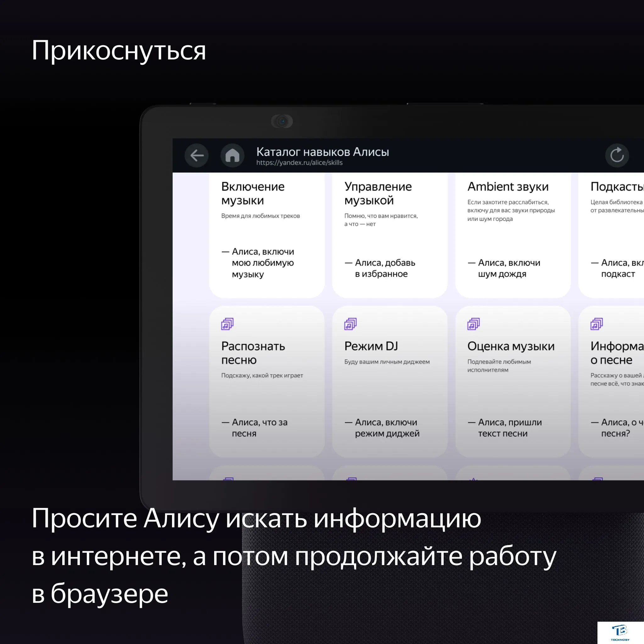Screen dimensions: 644x644
Task: Click music icon on Информация о песне card
Action: pyautogui.click(x=596, y=324)
